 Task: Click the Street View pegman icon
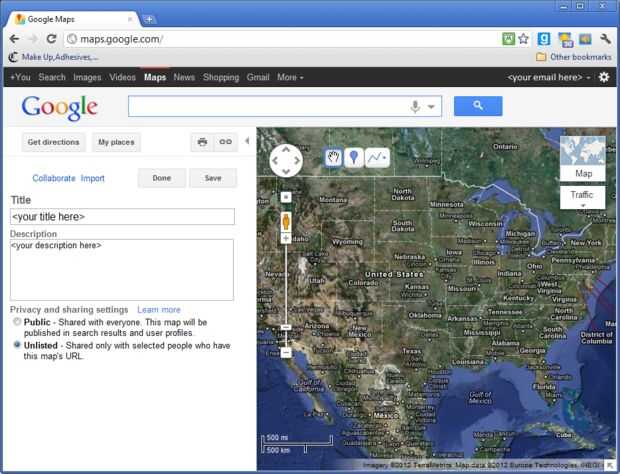click(286, 221)
